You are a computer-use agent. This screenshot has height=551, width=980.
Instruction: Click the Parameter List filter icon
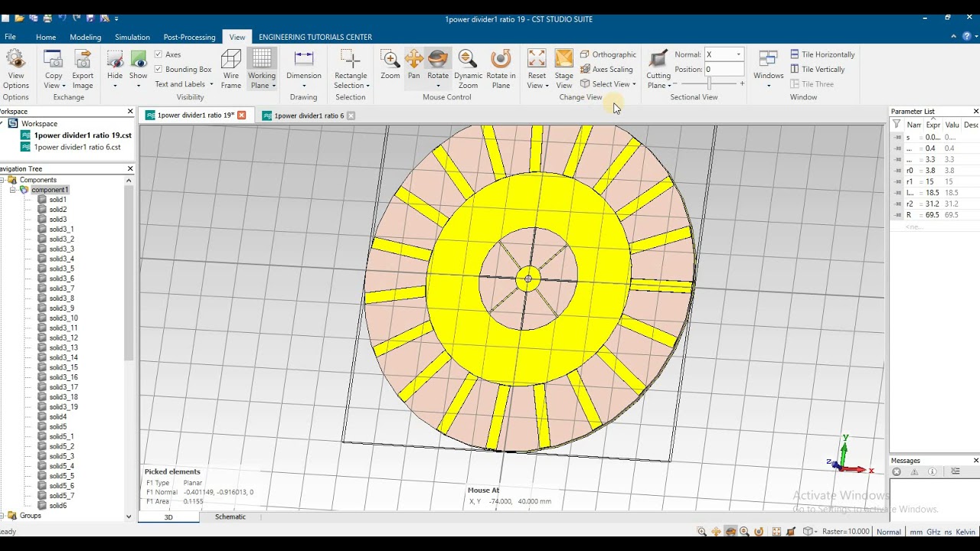click(x=897, y=125)
